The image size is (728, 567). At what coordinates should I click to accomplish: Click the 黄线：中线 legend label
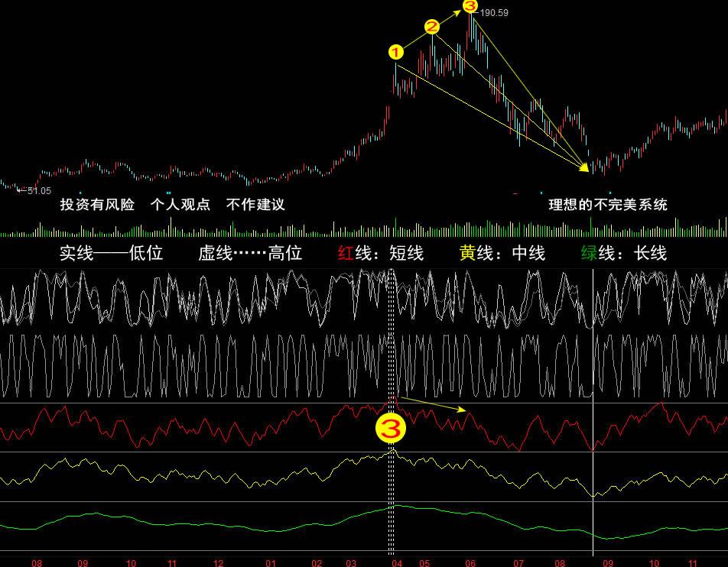pos(502,253)
